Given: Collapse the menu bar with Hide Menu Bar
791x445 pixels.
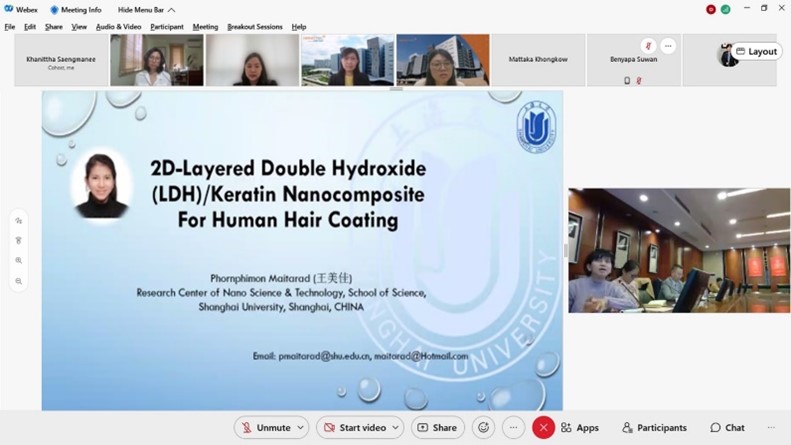Looking at the screenshot, I should [x=146, y=10].
